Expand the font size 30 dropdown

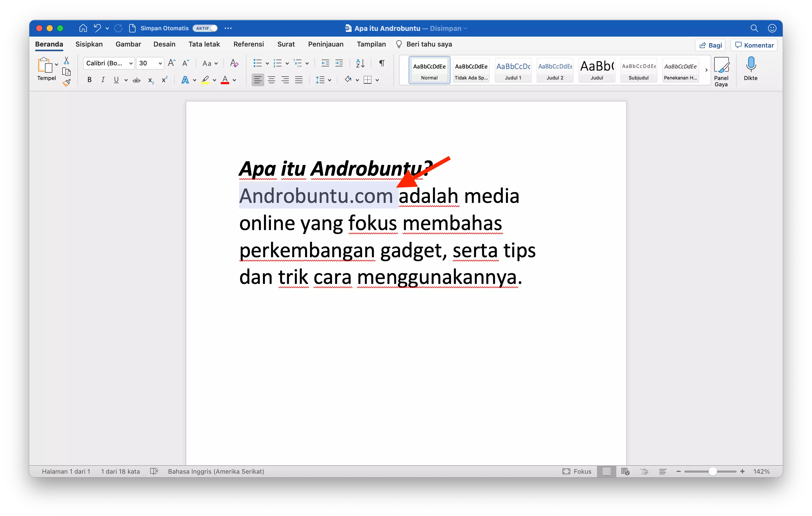click(x=160, y=63)
